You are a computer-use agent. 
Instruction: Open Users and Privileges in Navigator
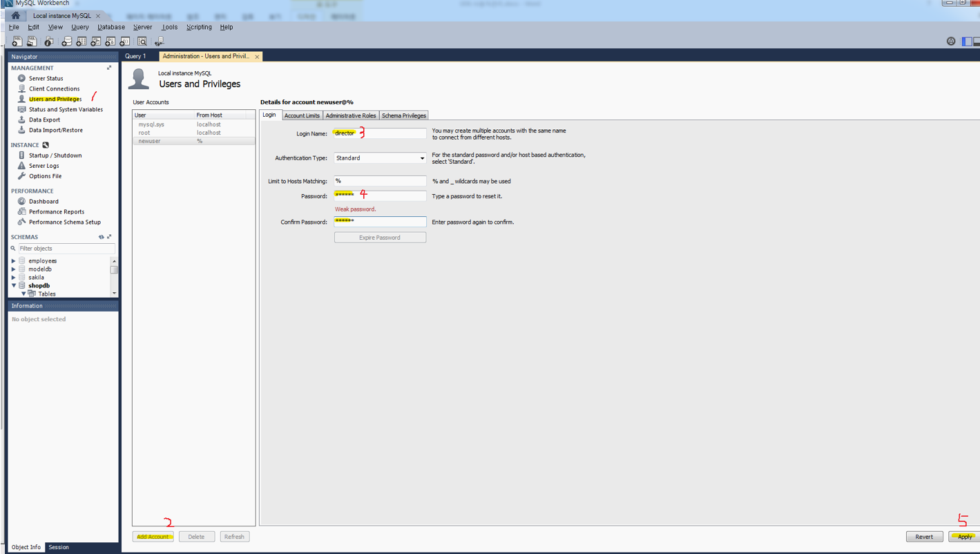(55, 99)
